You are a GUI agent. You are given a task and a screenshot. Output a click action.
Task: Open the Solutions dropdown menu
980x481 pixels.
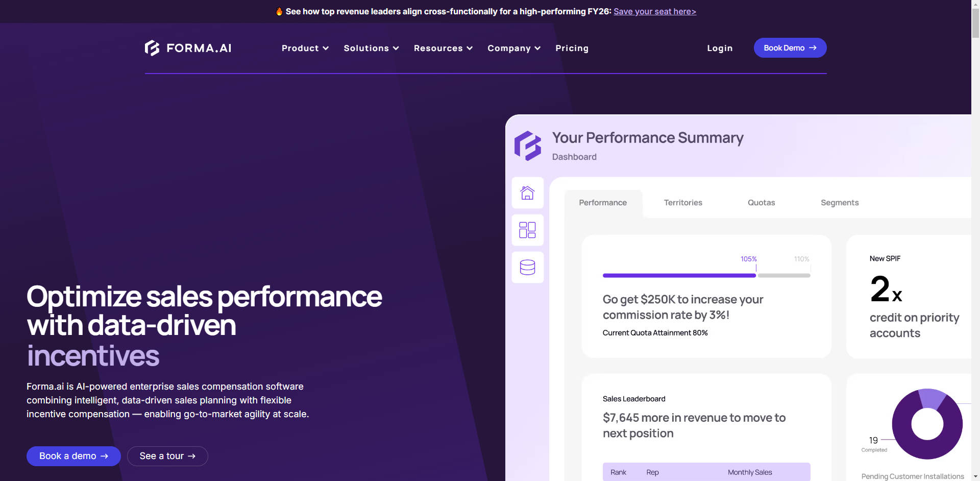tap(371, 48)
